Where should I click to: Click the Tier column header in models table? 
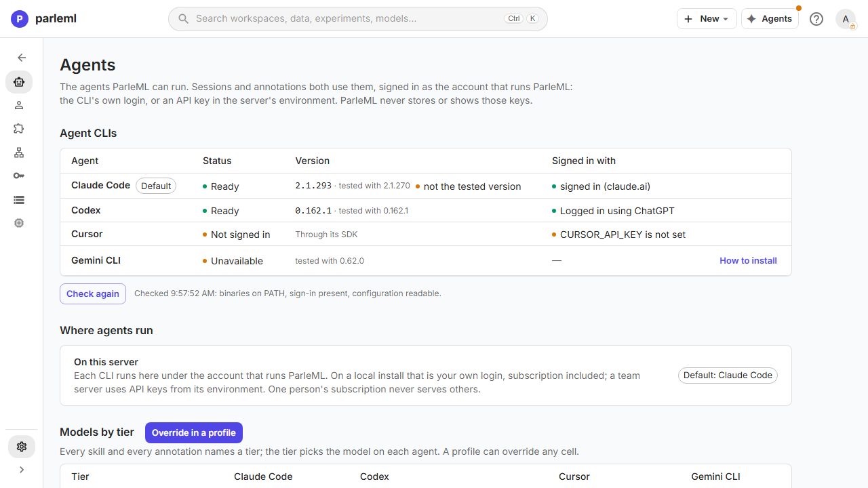click(x=80, y=476)
